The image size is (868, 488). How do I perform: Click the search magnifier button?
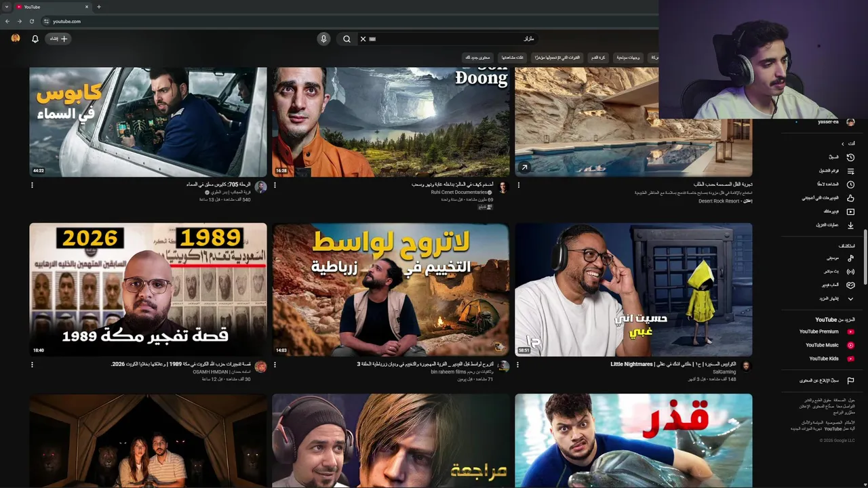click(347, 39)
